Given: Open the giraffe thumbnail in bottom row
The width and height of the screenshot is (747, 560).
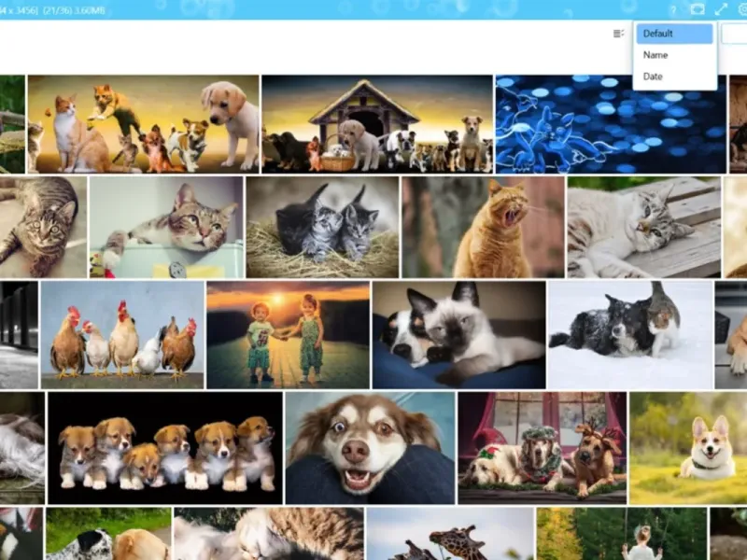Looking at the screenshot, I should pyautogui.click(x=450, y=534).
